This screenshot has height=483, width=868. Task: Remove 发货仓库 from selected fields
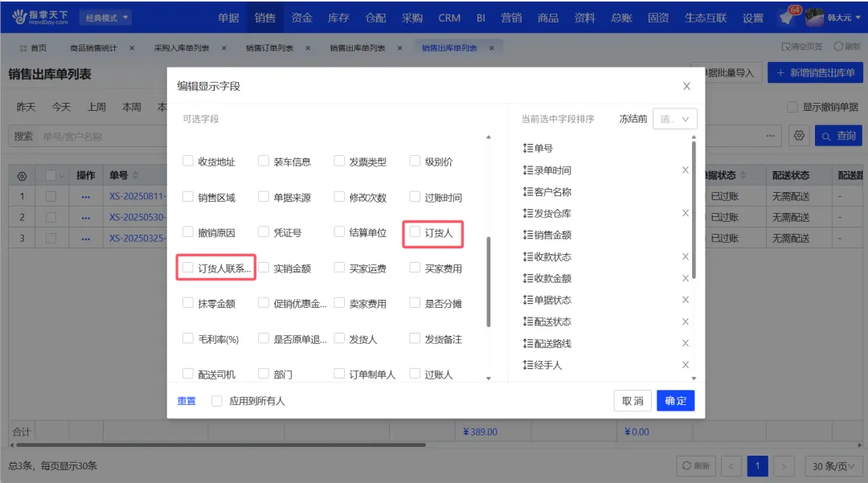tap(686, 213)
